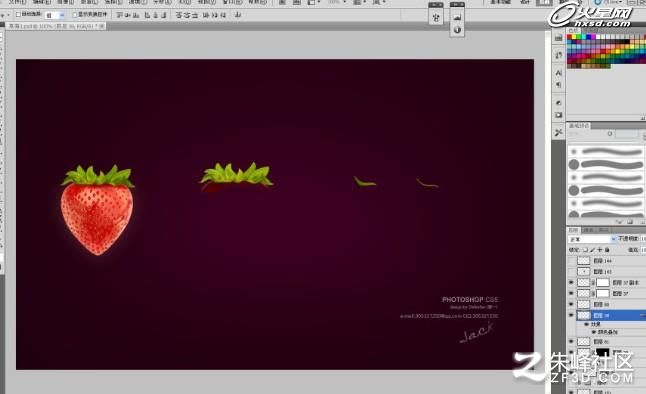The width and height of the screenshot is (646, 394).
Task: Click Auto-Align Layers icon in options bar
Action: [238, 15]
